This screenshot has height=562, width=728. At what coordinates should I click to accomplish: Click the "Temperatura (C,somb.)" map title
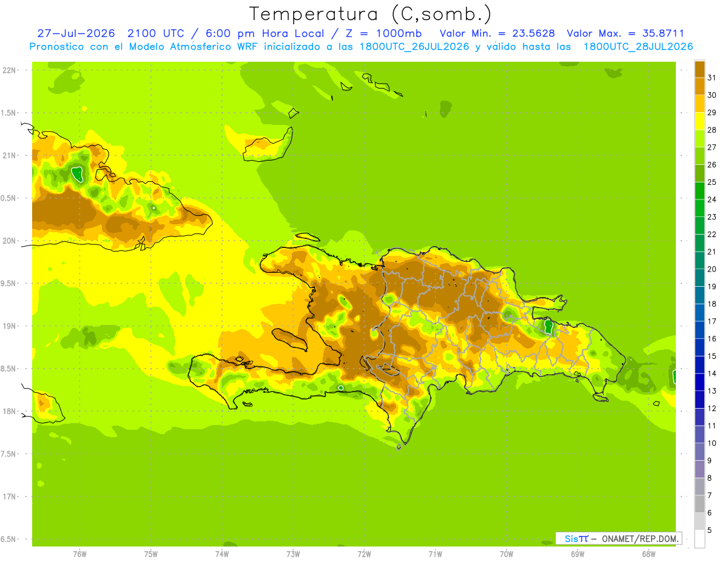[x=370, y=14]
